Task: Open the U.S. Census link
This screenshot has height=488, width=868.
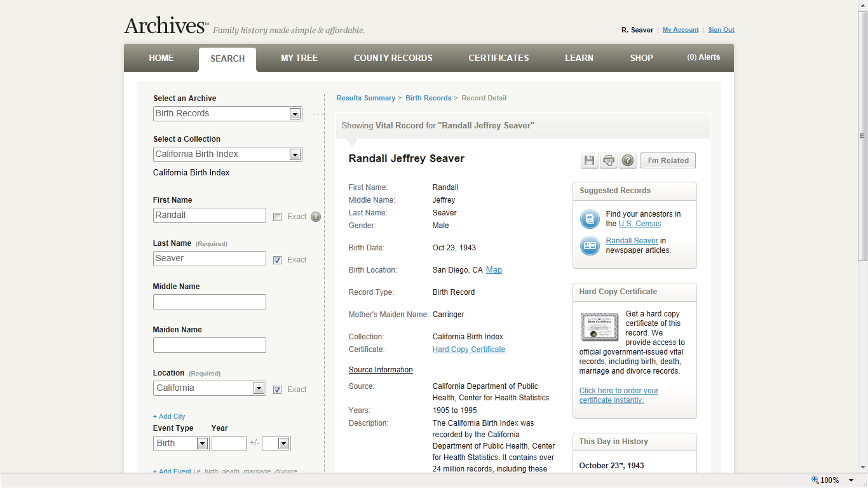Action: tap(640, 224)
